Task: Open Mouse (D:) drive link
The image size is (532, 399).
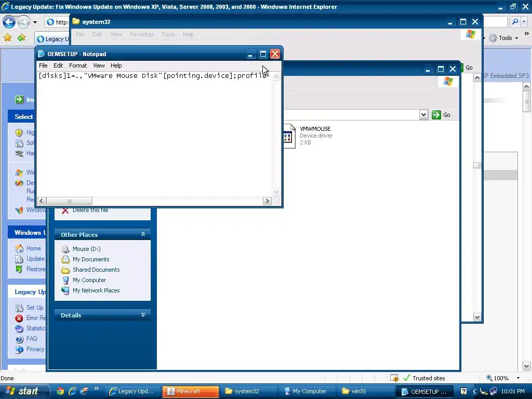Action: click(87, 249)
